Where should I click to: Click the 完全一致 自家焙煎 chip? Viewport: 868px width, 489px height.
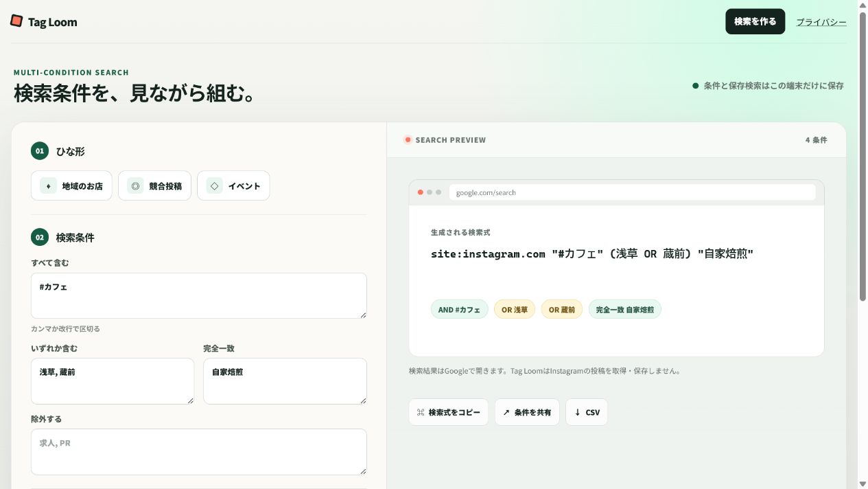pos(625,310)
